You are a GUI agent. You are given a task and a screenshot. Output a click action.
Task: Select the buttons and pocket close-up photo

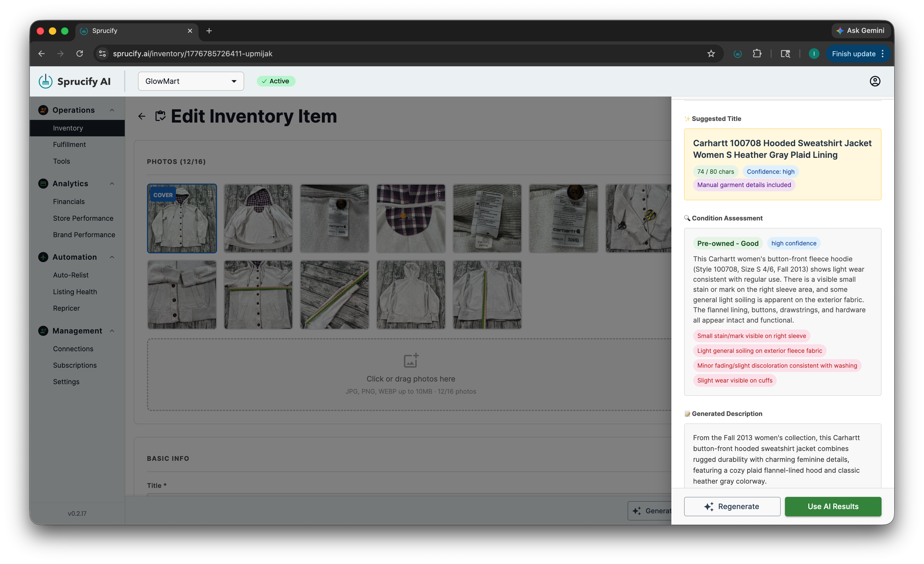[182, 294]
